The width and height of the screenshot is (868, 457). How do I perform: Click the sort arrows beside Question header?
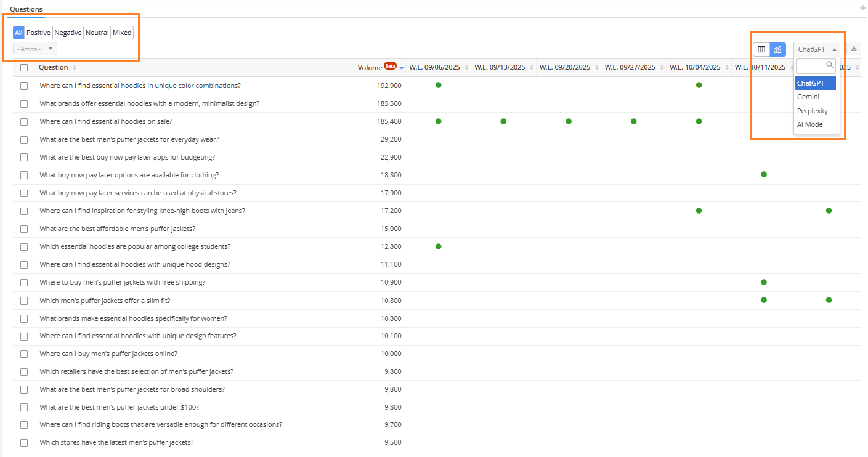tap(75, 68)
